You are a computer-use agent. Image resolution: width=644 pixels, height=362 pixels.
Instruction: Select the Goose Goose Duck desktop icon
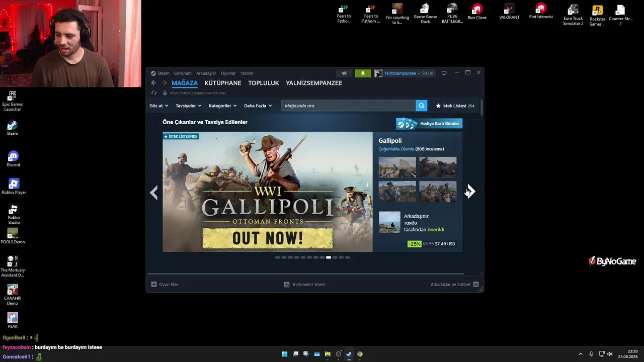tap(425, 15)
